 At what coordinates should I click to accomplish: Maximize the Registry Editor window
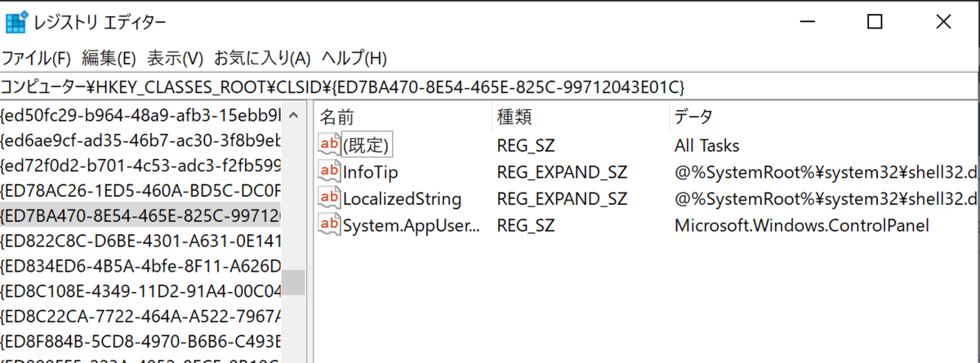875,23
